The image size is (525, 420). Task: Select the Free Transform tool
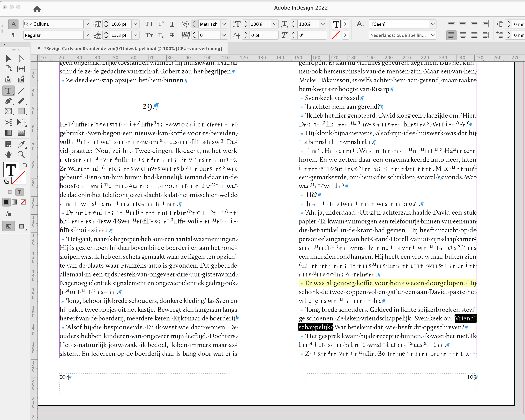coord(21,122)
